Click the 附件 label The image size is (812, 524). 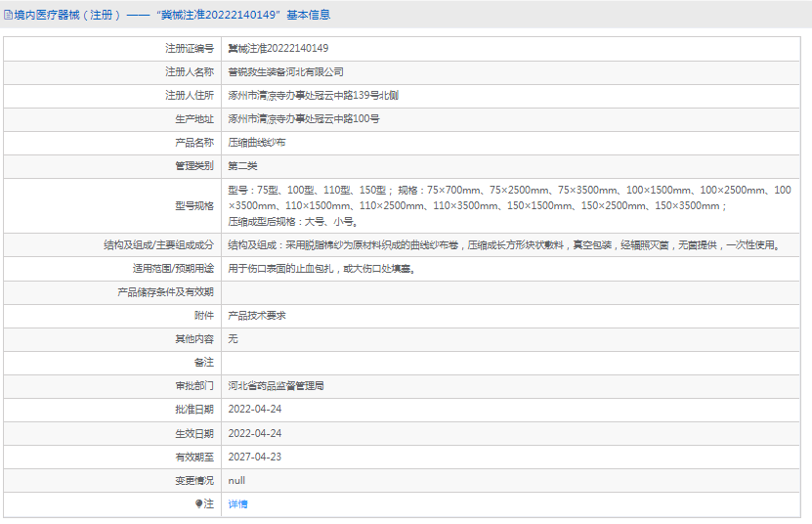204,316
